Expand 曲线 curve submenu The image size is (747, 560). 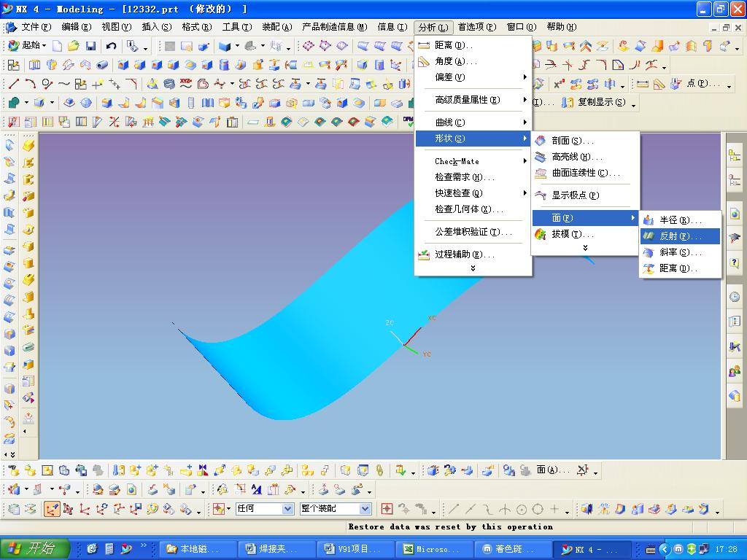[525, 122]
